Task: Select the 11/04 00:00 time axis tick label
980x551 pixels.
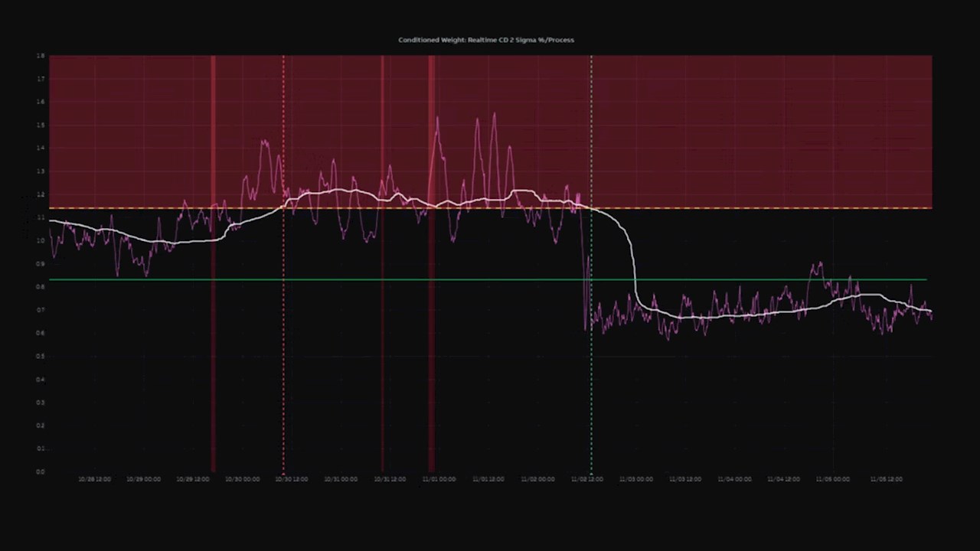Action: tap(734, 479)
